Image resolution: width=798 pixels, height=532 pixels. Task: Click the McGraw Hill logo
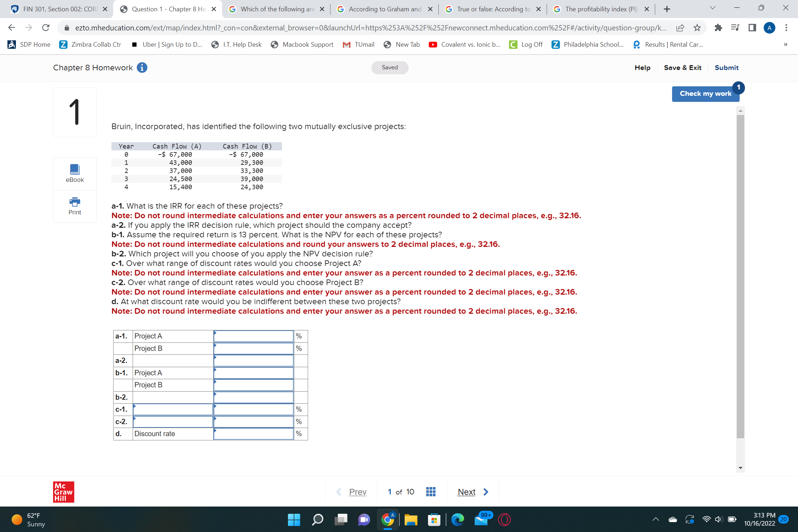point(63,491)
